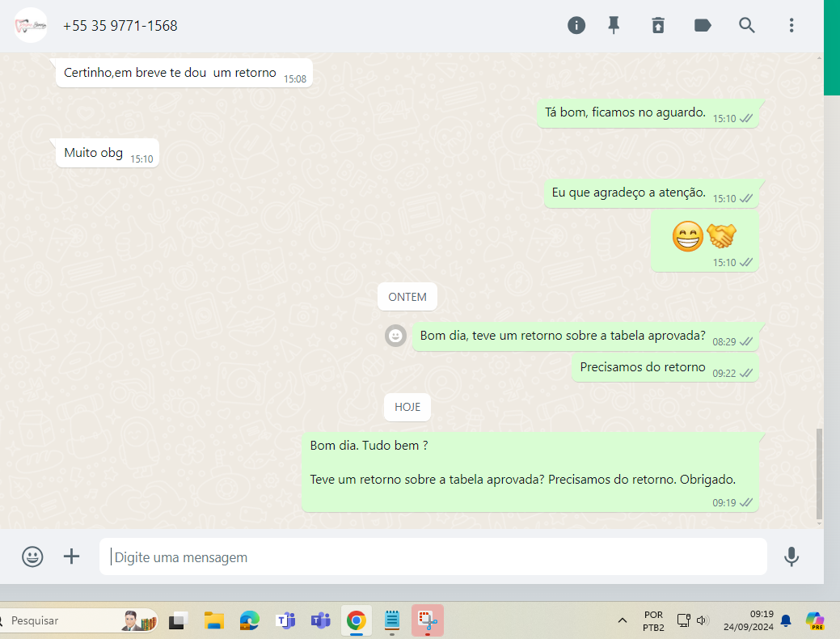
Task: Click the ONTEM date separator
Action: click(x=407, y=297)
